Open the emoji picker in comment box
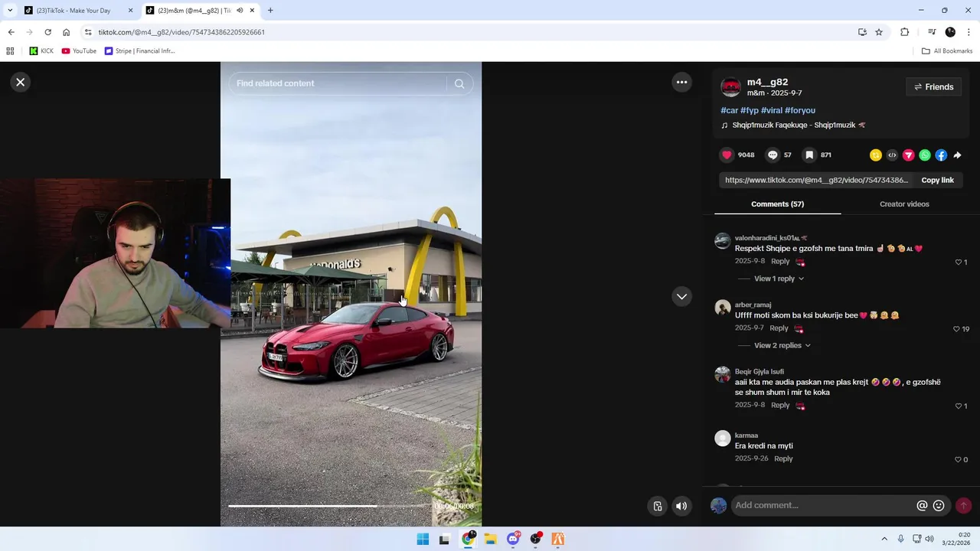The width and height of the screenshot is (980, 551). point(939,506)
